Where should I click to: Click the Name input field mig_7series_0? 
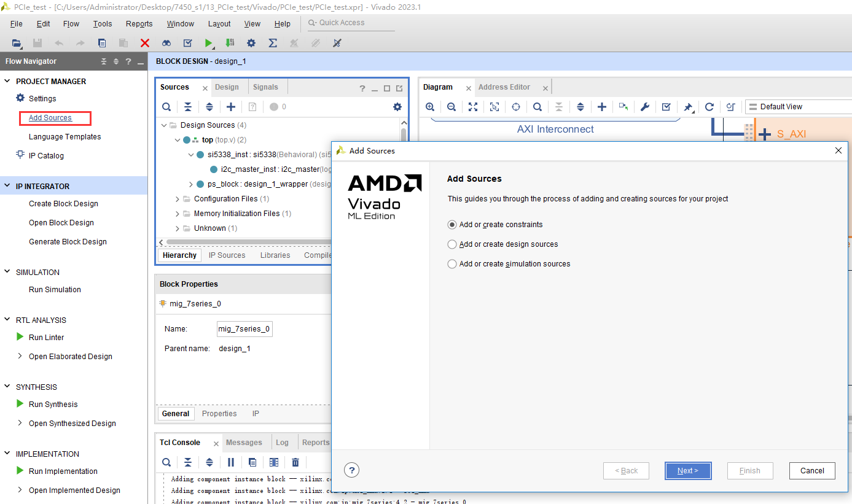pos(244,329)
